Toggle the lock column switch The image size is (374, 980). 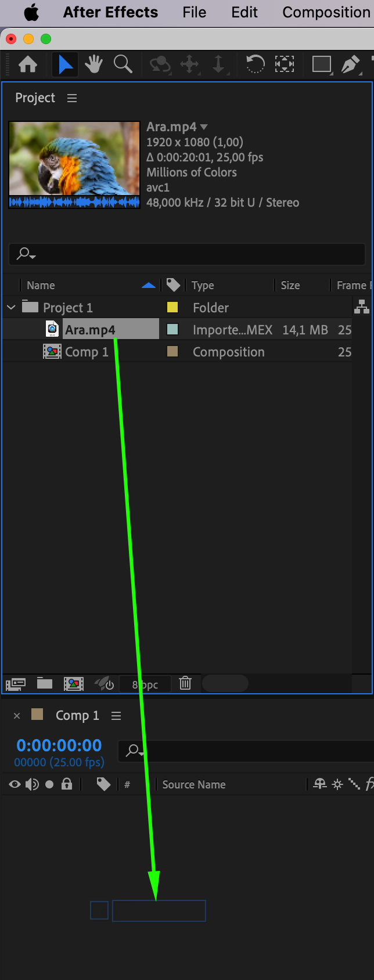(x=67, y=784)
